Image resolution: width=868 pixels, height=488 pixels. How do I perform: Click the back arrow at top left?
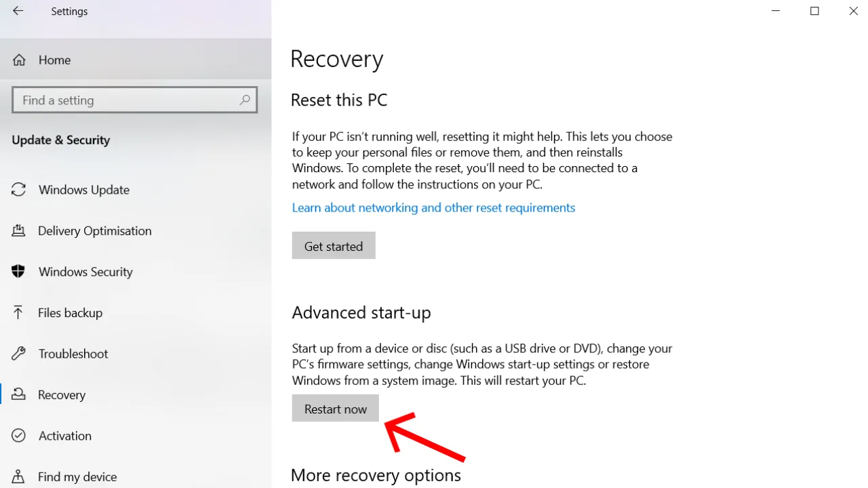(18, 11)
